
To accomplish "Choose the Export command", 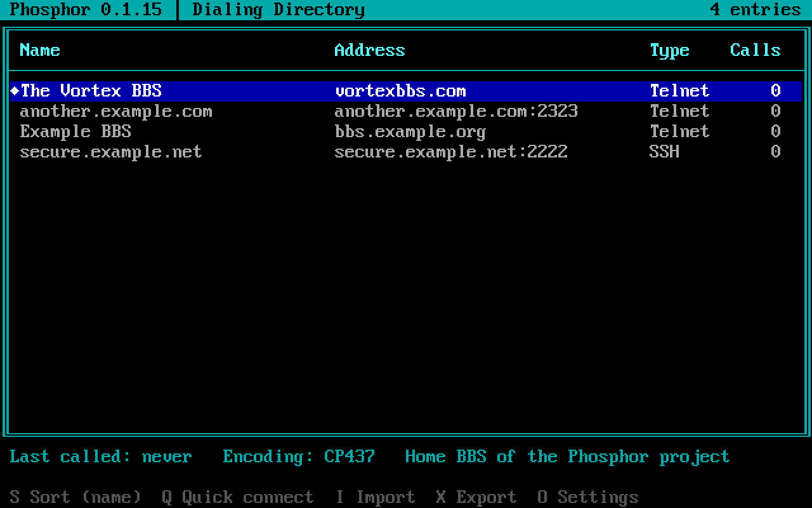I will tap(476, 497).
